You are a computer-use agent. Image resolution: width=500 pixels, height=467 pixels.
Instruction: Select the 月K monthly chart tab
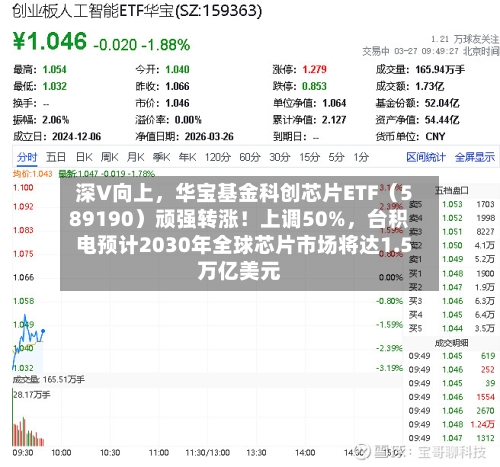[x=135, y=157]
